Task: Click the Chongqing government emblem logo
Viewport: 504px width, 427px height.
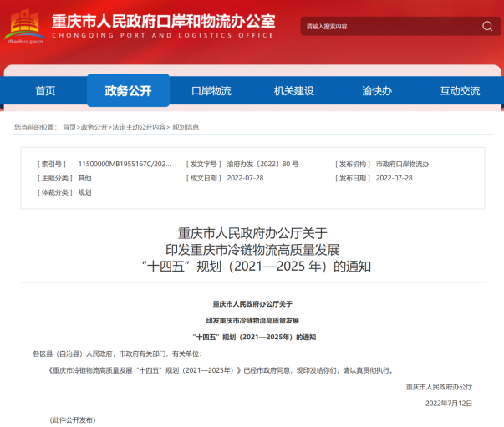Action: click(24, 27)
